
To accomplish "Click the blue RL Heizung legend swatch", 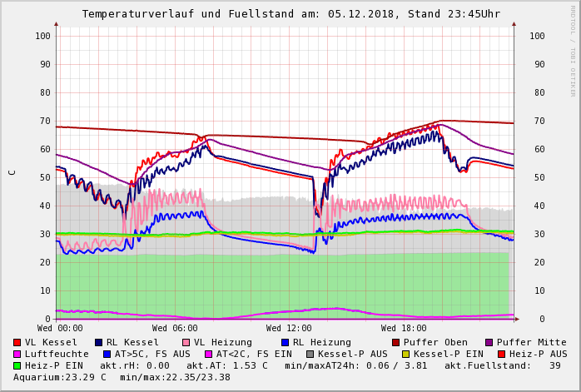I will 284,342.
